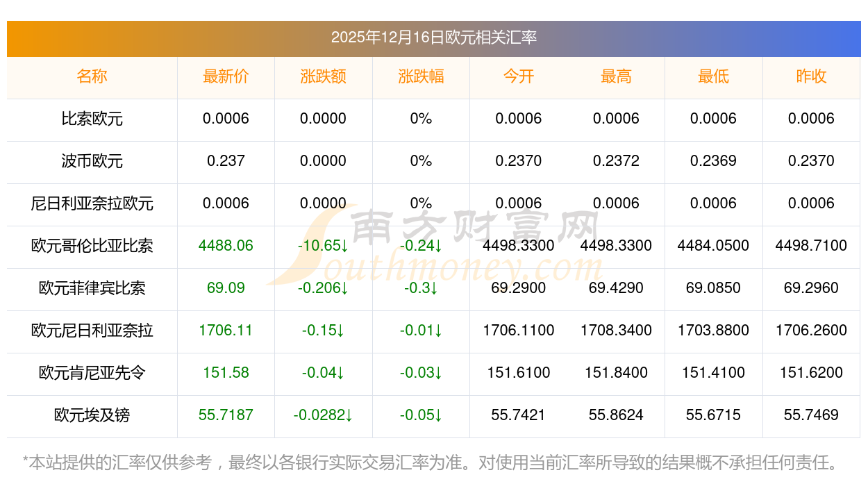Click change percent -0.01↓
This screenshot has width=868, height=484.
421,331
